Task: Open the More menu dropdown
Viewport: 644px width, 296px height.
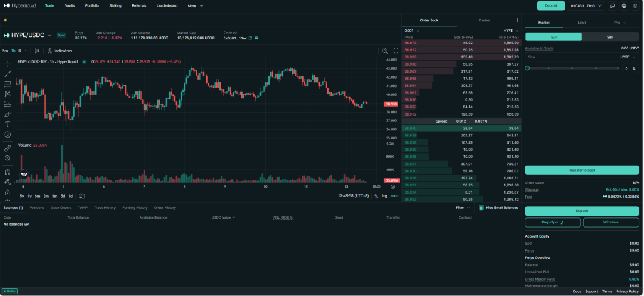Action: [x=196, y=6]
